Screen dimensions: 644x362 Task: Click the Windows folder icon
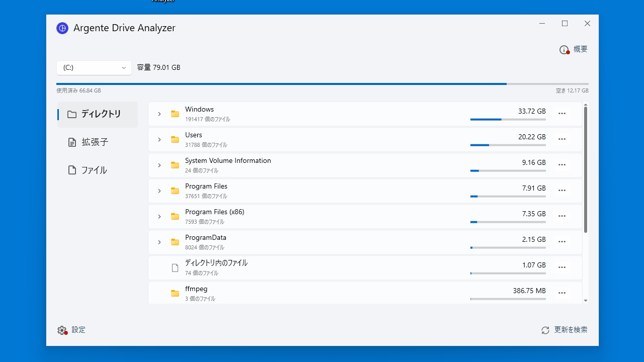175,114
